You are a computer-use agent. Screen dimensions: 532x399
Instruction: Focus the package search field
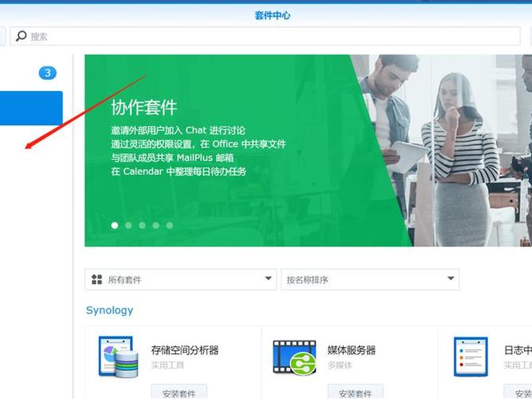(x=265, y=36)
